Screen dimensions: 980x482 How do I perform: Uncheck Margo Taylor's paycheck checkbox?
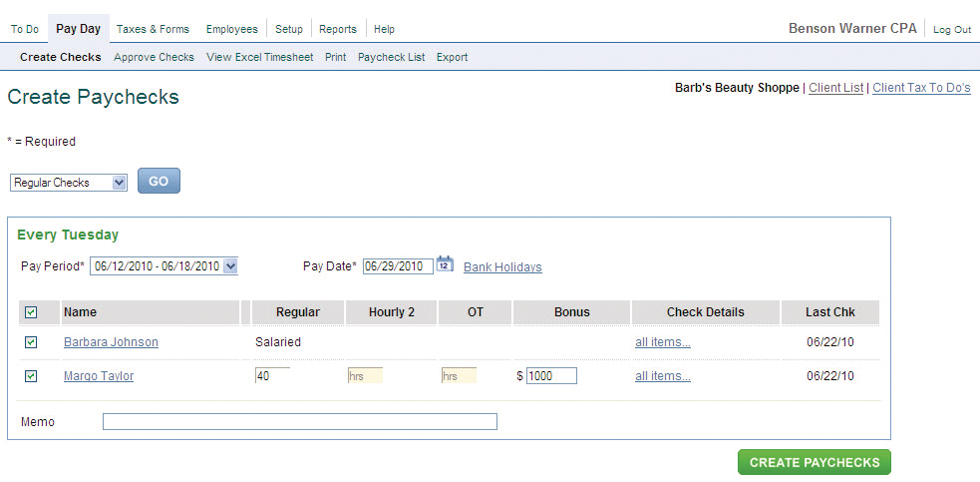click(31, 376)
